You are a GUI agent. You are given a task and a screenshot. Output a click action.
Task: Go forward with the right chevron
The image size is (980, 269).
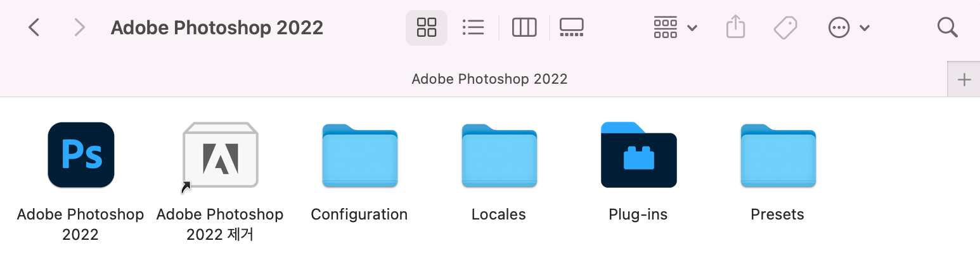[x=79, y=27]
